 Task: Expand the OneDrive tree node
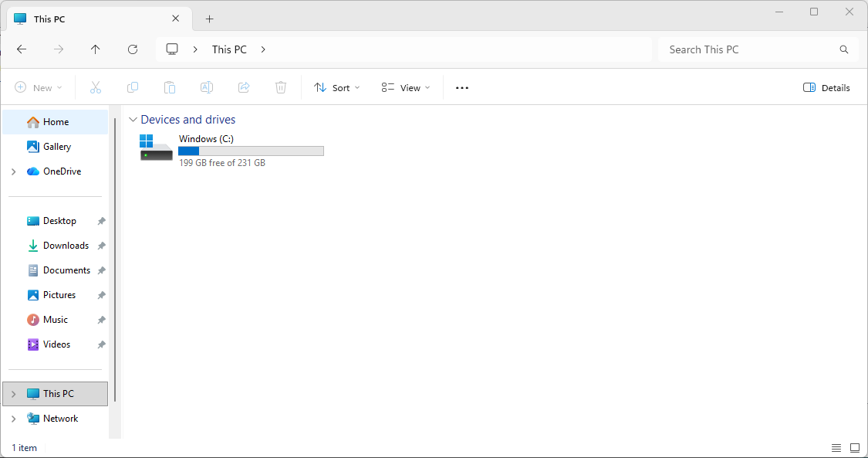(x=14, y=171)
